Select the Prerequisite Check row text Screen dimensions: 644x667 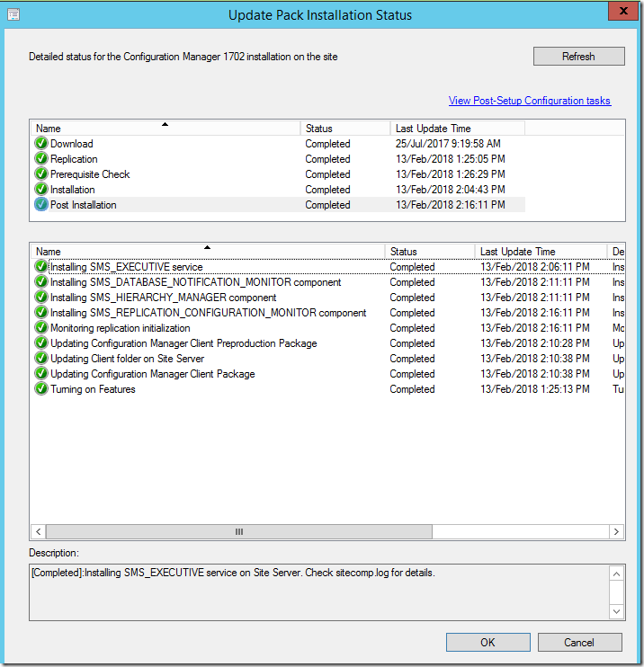click(90, 174)
